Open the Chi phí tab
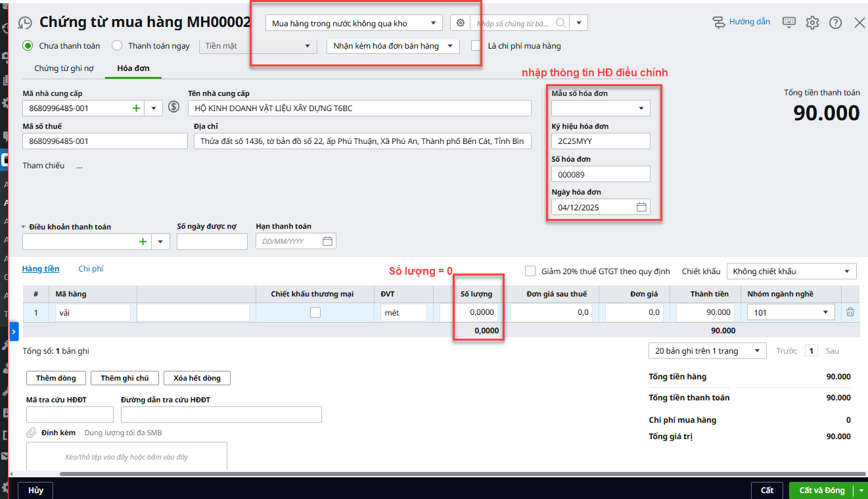The width and height of the screenshot is (868, 499). [91, 269]
